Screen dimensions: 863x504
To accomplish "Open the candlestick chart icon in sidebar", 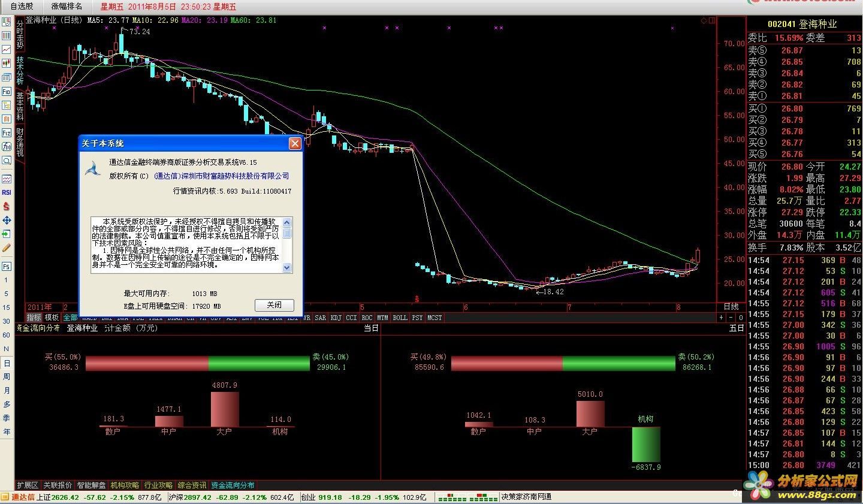I will click(6, 63).
